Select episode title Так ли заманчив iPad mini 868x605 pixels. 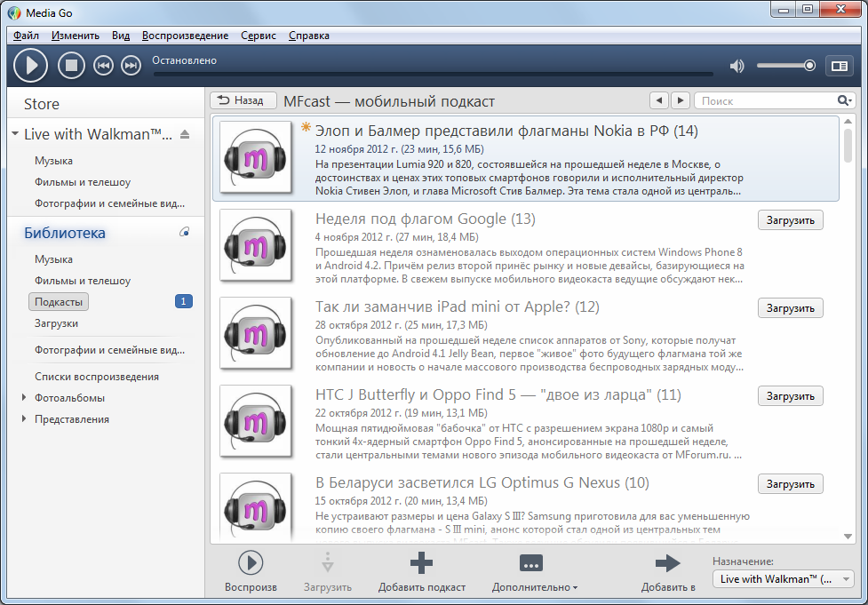click(x=458, y=307)
